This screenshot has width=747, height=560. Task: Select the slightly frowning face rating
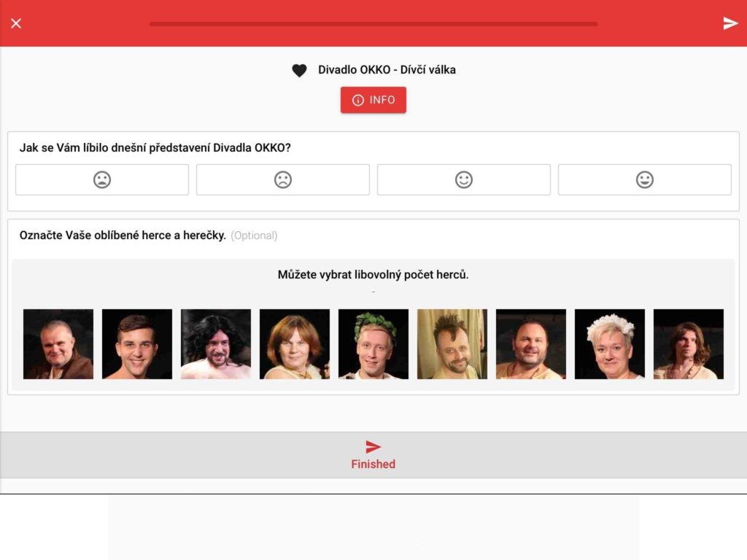(x=283, y=179)
